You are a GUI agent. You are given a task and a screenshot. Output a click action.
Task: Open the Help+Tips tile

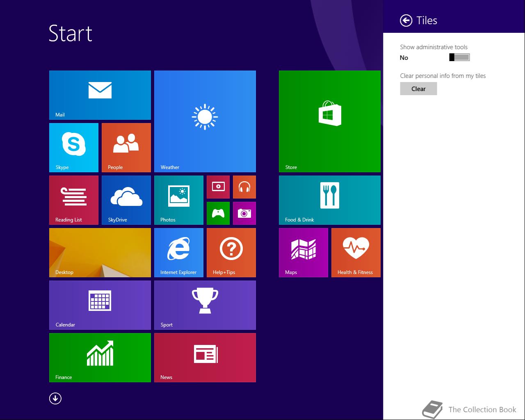(x=231, y=253)
